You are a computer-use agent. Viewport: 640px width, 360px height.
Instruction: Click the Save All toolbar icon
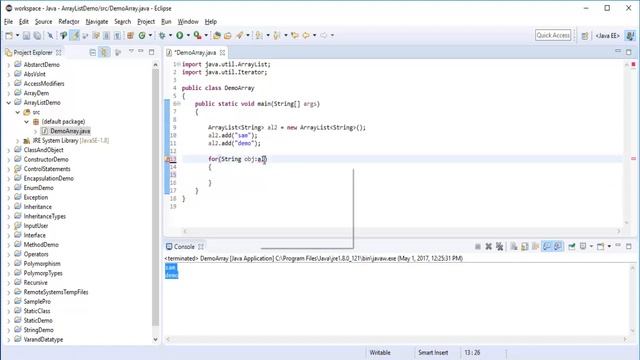click(x=37, y=36)
